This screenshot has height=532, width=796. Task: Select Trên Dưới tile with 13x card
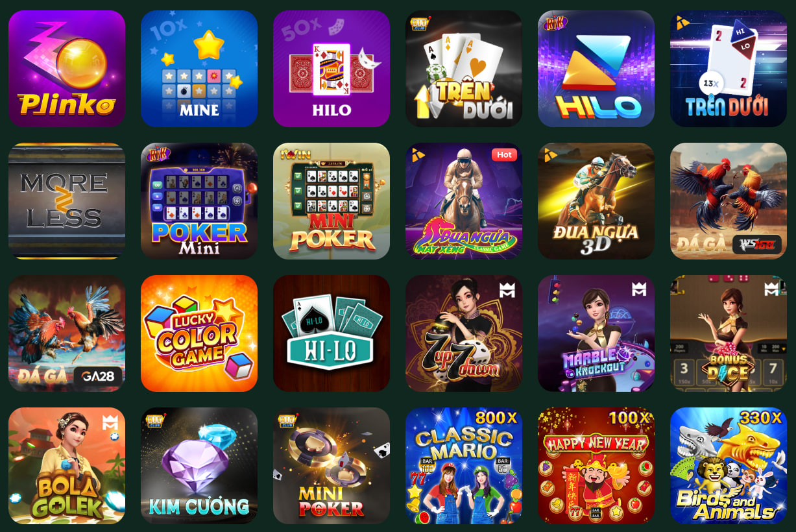tap(729, 69)
